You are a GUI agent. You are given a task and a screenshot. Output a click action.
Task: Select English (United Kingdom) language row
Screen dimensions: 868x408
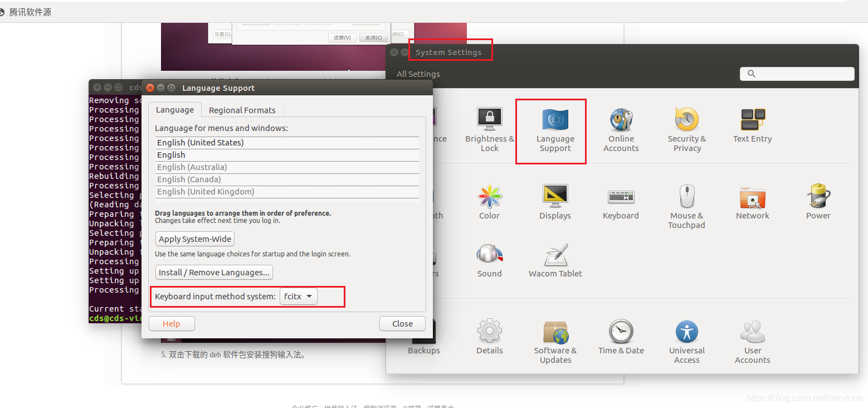pos(287,192)
